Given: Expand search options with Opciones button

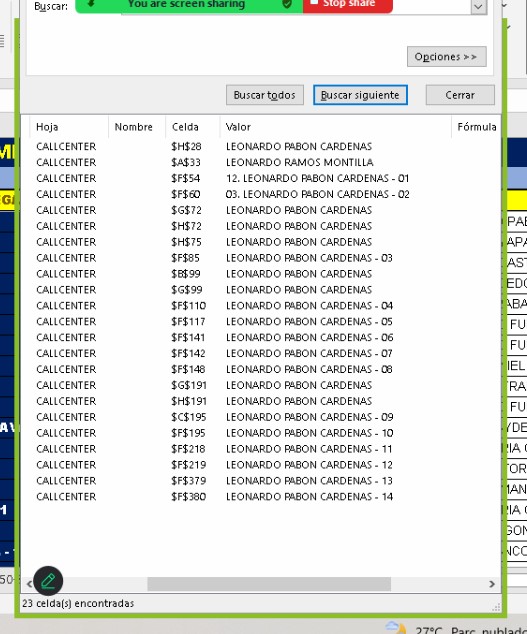Looking at the screenshot, I should pyautogui.click(x=447, y=57).
